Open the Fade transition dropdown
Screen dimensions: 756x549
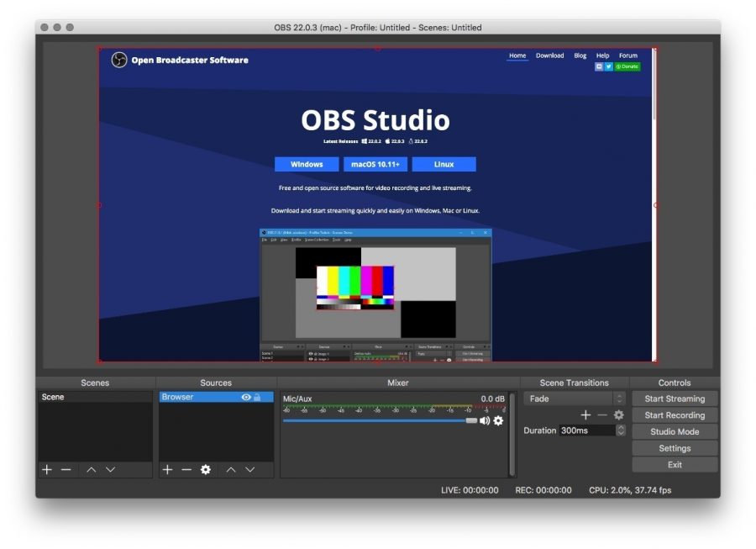coord(575,399)
